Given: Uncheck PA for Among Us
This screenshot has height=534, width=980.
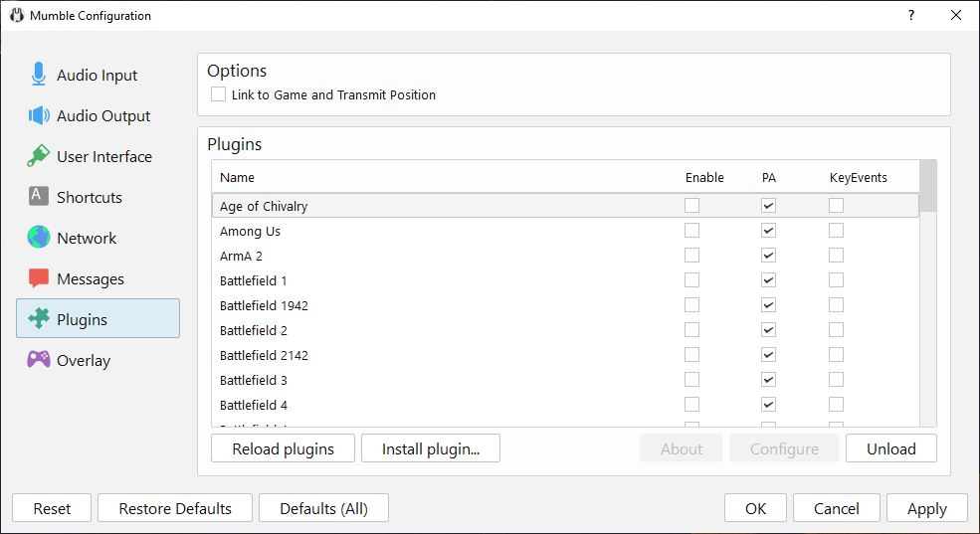Looking at the screenshot, I should 768,231.
